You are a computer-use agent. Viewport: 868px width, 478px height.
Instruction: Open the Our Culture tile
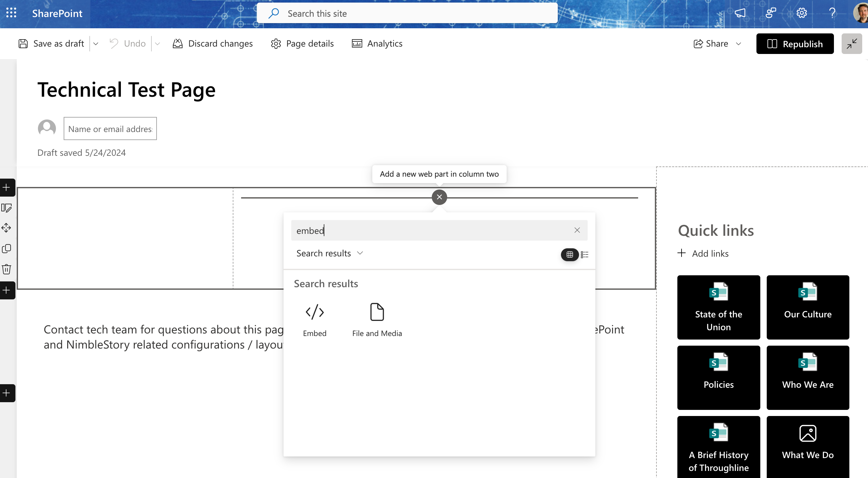[x=808, y=307]
